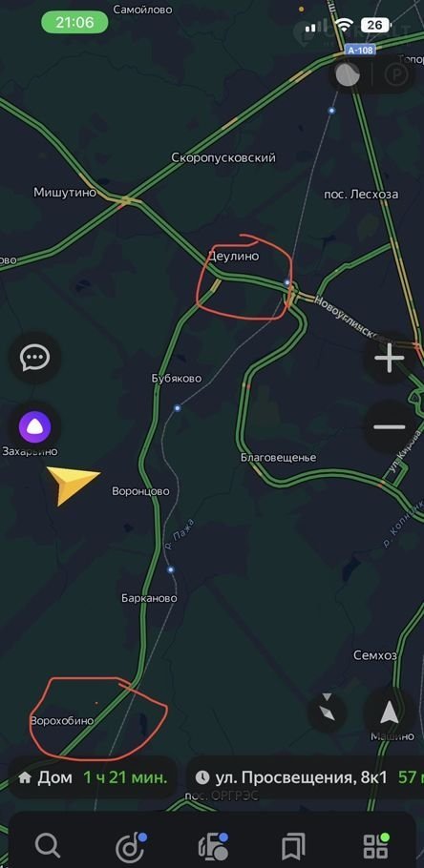Tap the Деулино place label
Image resolution: width=424 pixels, height=868 pixels.
pos(233,257)
